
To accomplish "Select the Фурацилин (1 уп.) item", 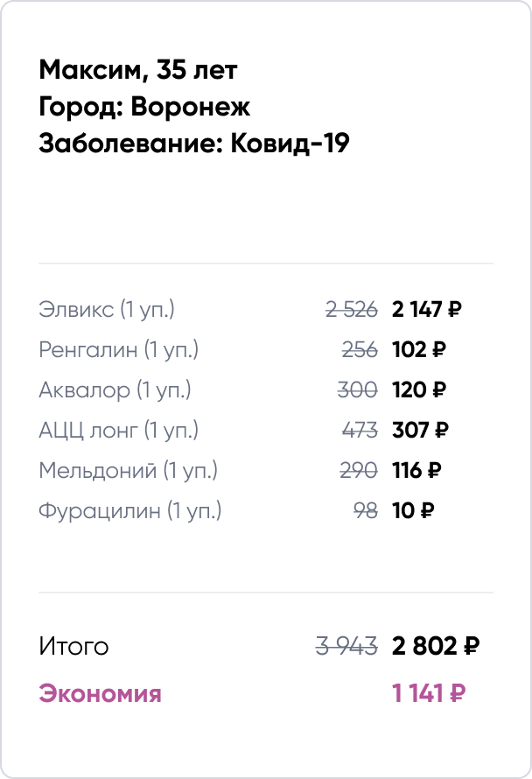I will point(130,510).
